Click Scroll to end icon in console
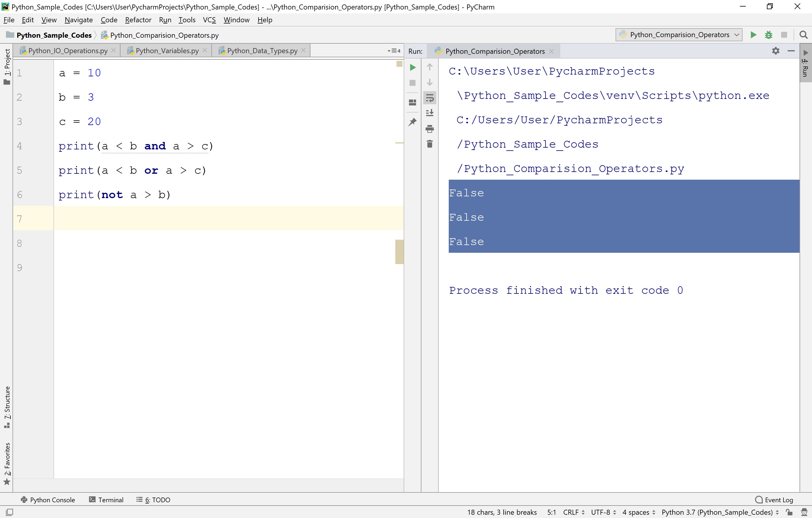This screenshot has width=812, height=518. pos(430,113)
